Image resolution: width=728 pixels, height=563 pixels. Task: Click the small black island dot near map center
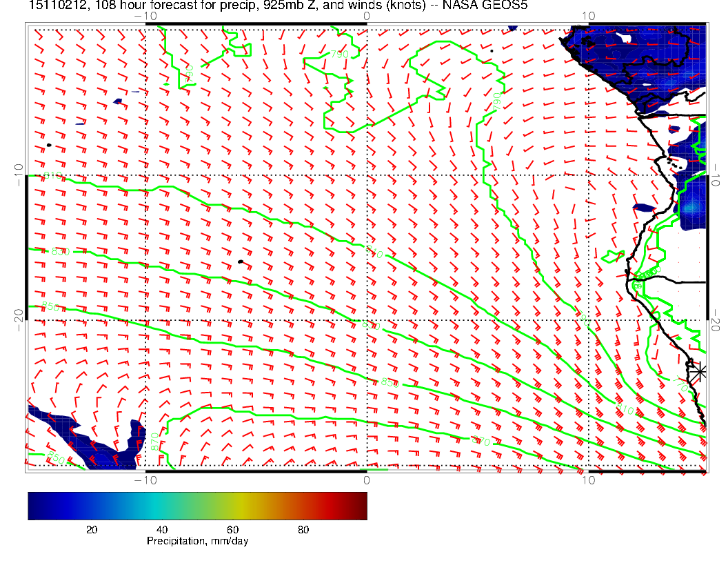(240, 261)
